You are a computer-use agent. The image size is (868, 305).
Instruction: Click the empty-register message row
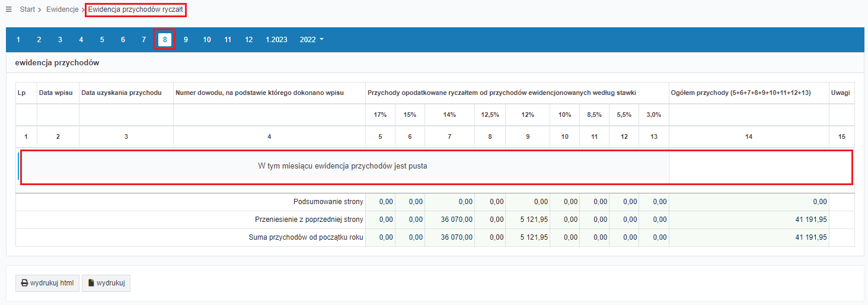click(x=343, y=166)
